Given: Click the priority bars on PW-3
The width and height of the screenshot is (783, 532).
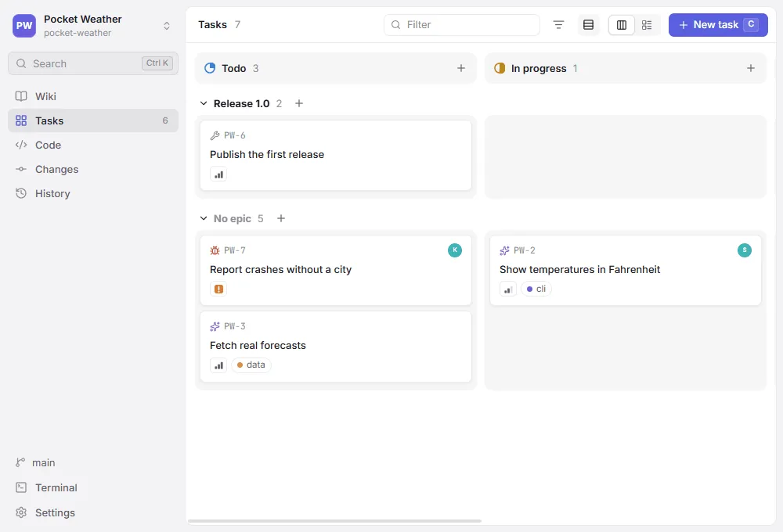Looking at the screenshot, I should point(218,365).
